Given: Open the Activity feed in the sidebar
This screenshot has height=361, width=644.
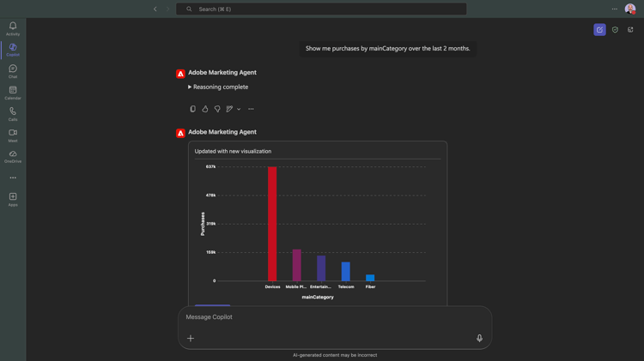Looking at the screenshot, I should pos(13,28).
